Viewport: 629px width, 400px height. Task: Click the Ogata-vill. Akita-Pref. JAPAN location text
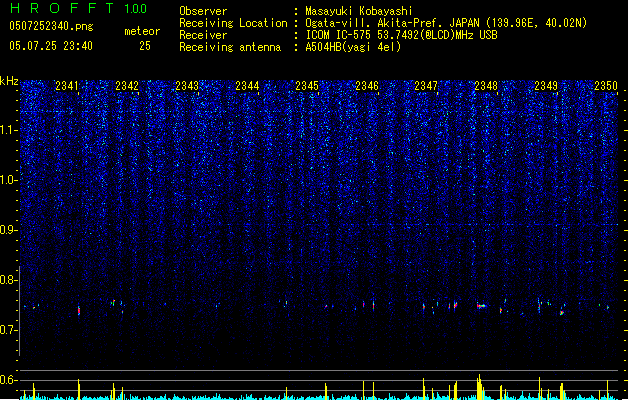(x=446, y=23)
